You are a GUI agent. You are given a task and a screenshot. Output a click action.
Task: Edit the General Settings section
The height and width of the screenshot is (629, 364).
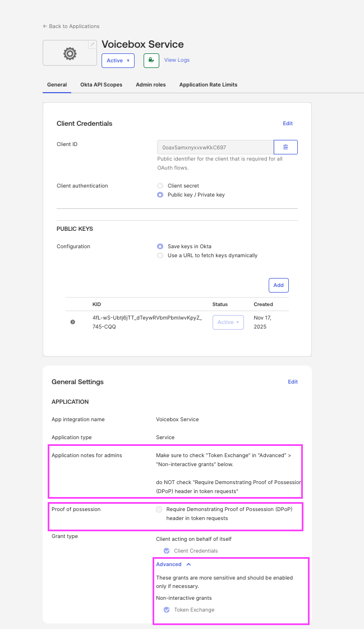coord(293,381)
